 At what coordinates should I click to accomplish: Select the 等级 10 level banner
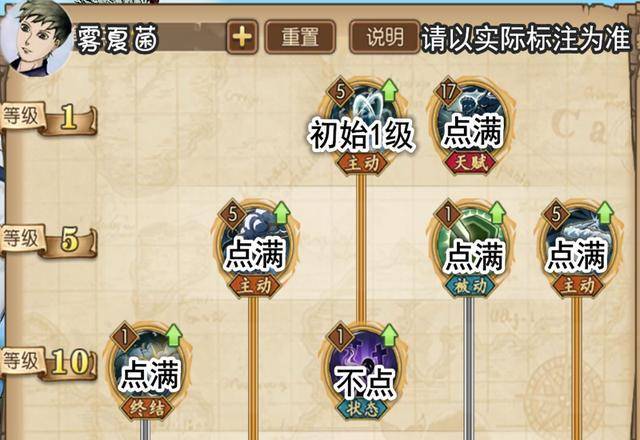click(x=49, y=363)
